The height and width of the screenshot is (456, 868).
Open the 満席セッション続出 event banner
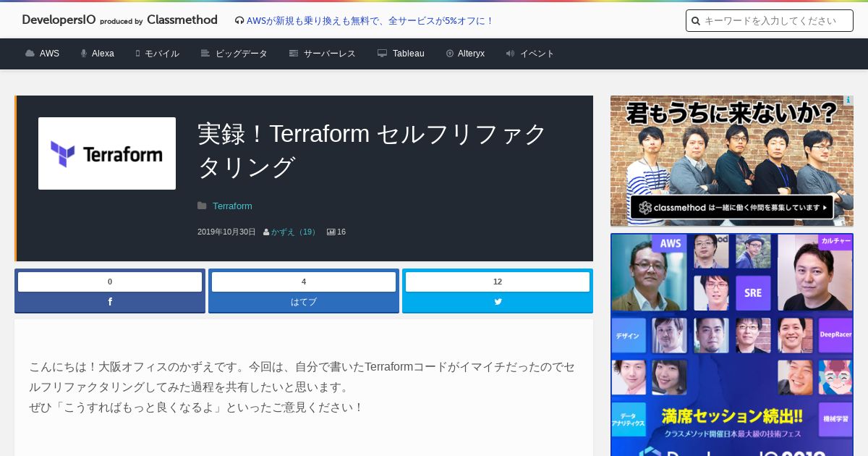pos(732,345)
